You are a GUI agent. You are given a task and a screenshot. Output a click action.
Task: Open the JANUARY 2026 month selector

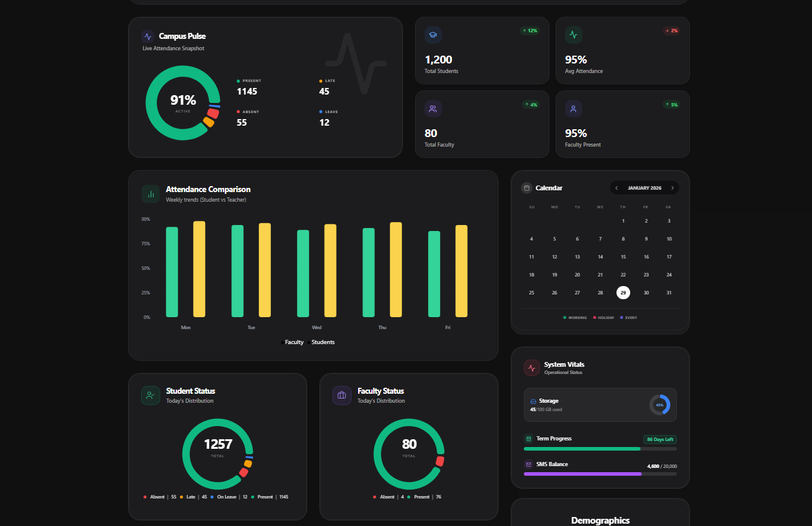point(644,187)
